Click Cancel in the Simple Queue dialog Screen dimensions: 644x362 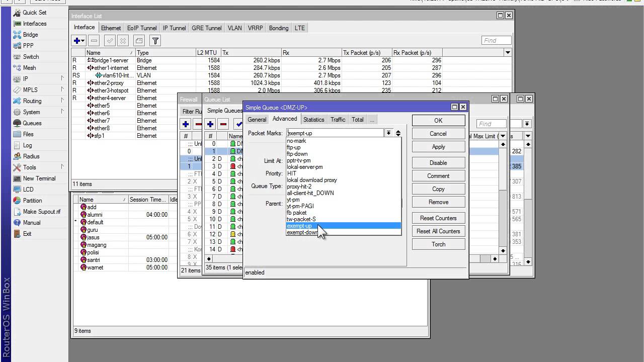click(x=438, y=134)
